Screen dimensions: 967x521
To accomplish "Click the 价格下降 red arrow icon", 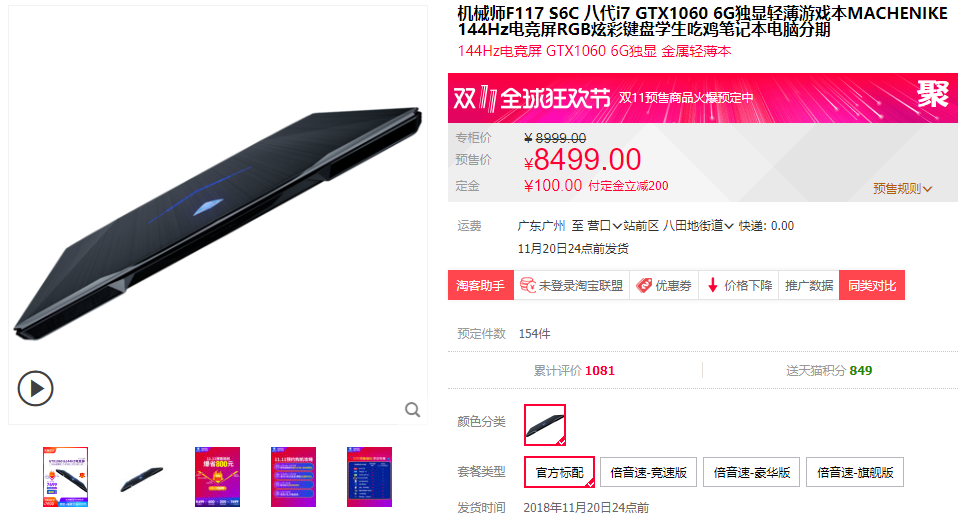I will point(712,285).
